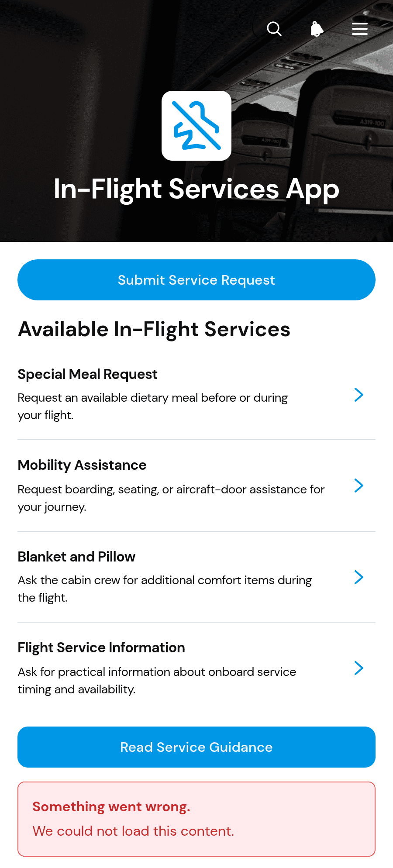393x868 pixels.
Task: Expand Flight Service Information chevron
Action: 359,668
